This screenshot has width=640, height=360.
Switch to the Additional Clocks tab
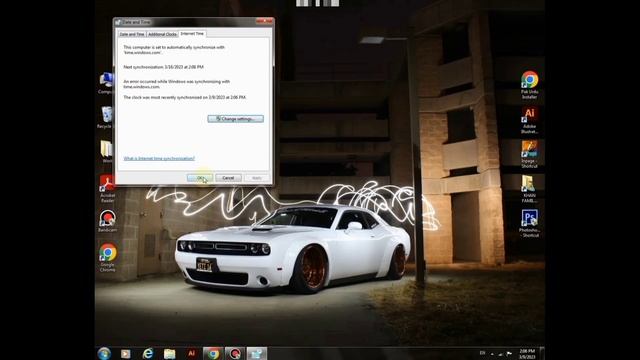[x=162, y=34]
